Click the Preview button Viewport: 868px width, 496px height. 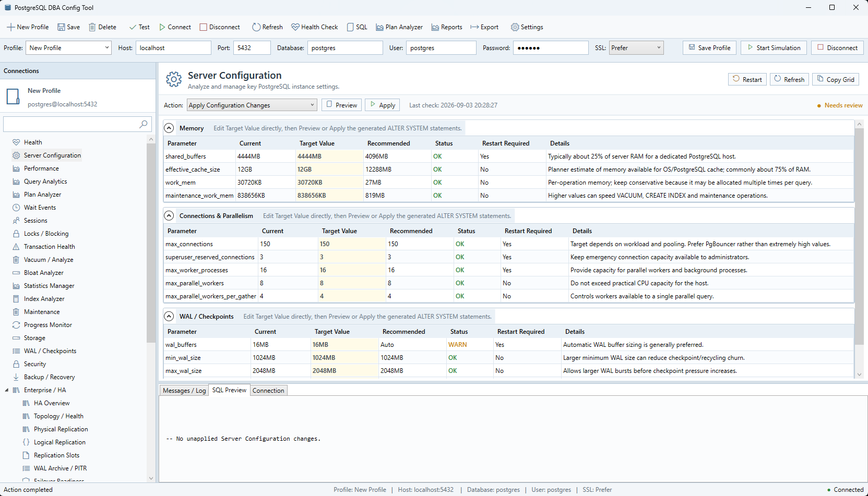coord(342,105)
